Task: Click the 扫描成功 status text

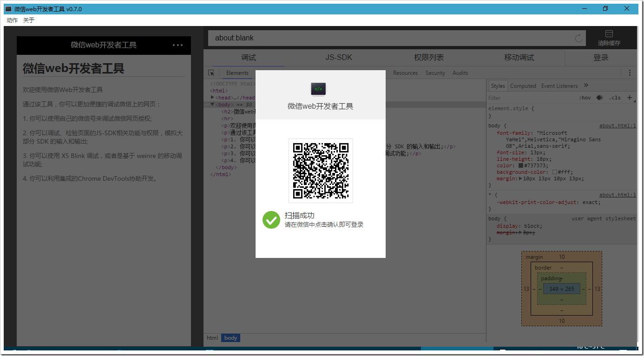Action: (x=299, y=216)
